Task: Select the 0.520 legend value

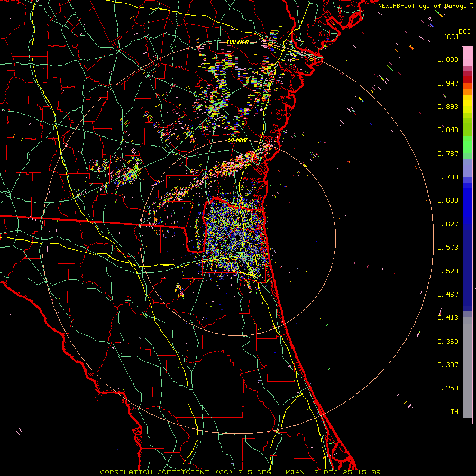Action: (x=448, y=271)
